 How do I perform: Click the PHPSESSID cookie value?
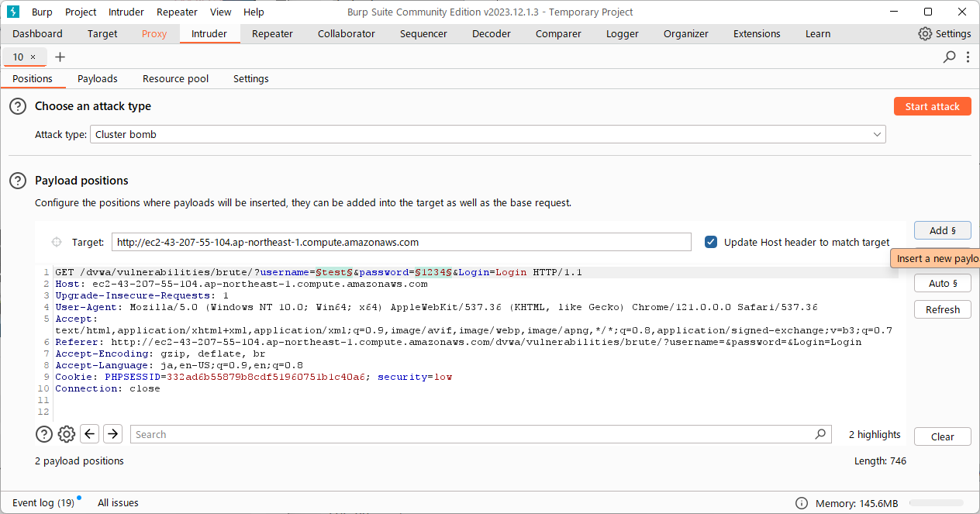[x=269, y=378]
